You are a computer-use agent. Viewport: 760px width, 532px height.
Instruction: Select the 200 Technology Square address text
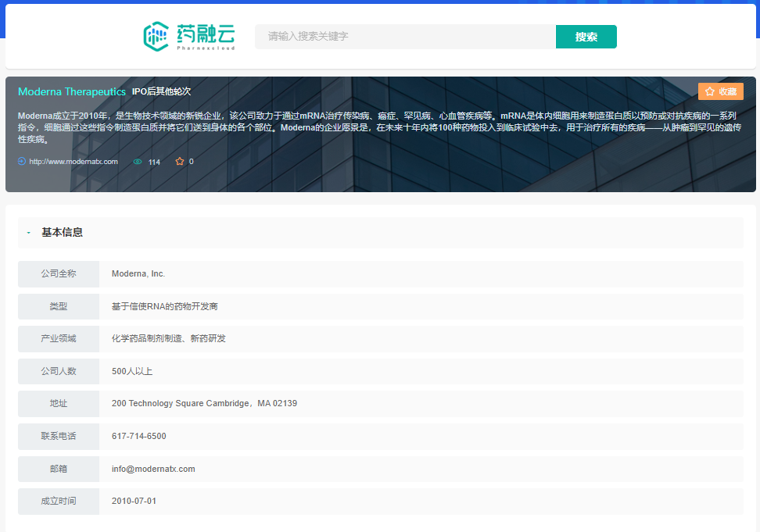point(204,404)
